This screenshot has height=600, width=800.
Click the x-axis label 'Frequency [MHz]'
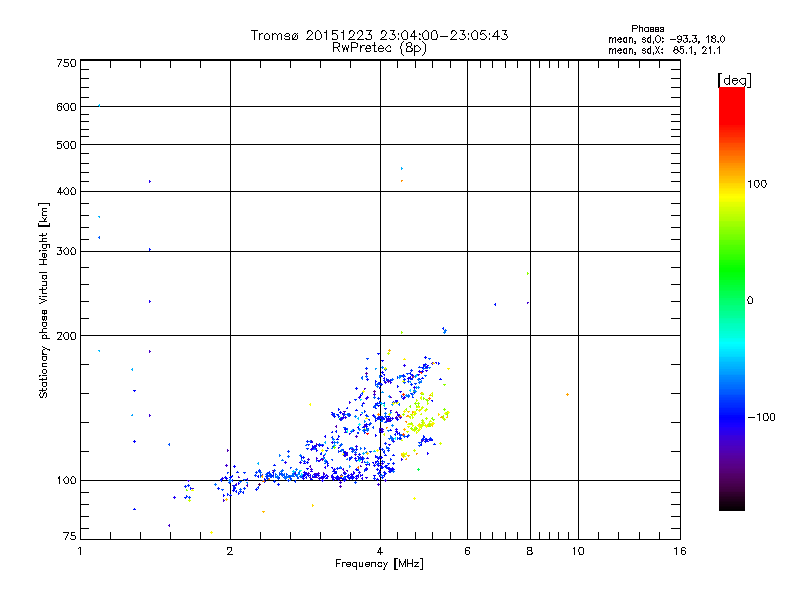click(379, 564)
